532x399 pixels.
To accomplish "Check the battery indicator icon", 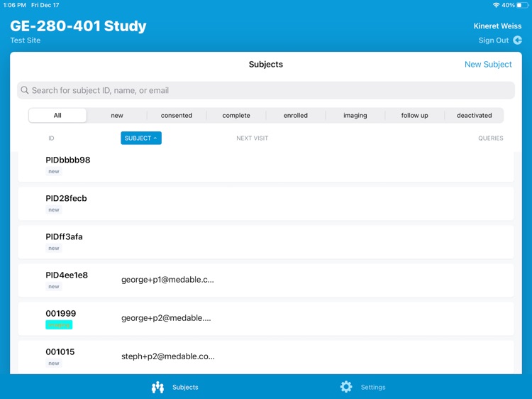I will pyautogui.click(x=522, y=5).
